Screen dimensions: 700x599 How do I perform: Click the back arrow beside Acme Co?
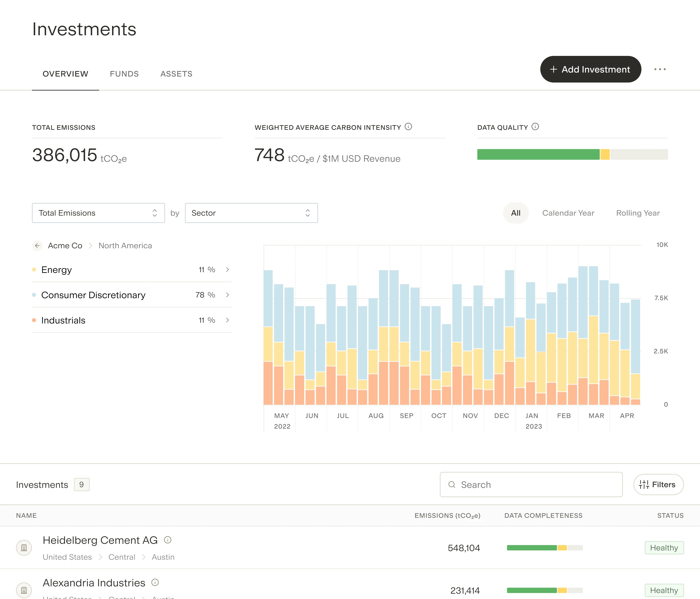(37, 246)
